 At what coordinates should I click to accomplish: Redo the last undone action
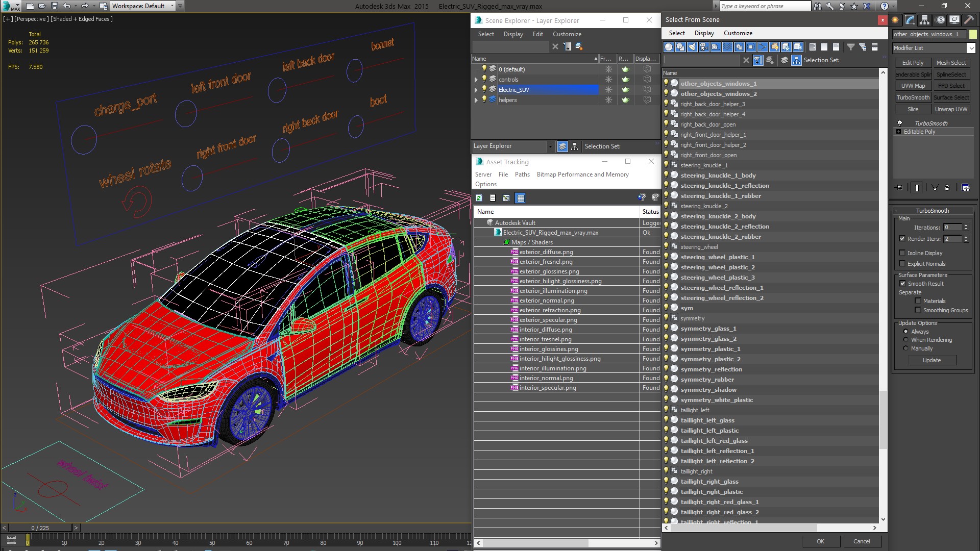[x=85, y=6]
